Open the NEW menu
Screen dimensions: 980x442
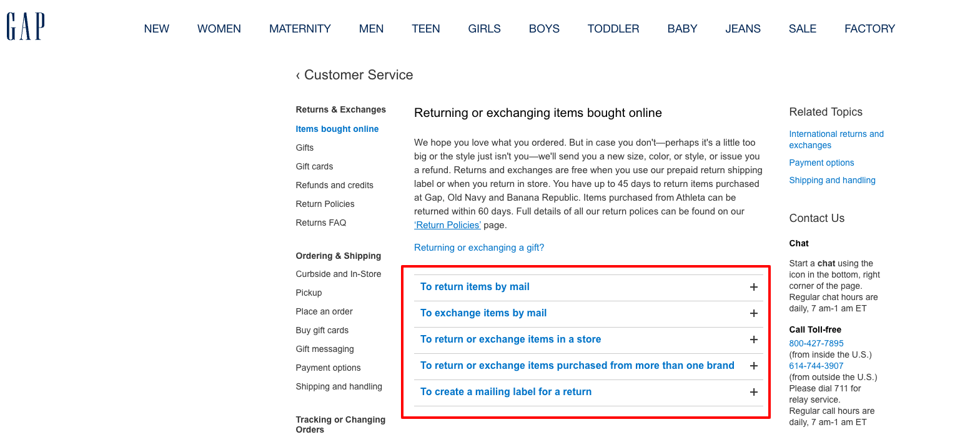point(157,29)
